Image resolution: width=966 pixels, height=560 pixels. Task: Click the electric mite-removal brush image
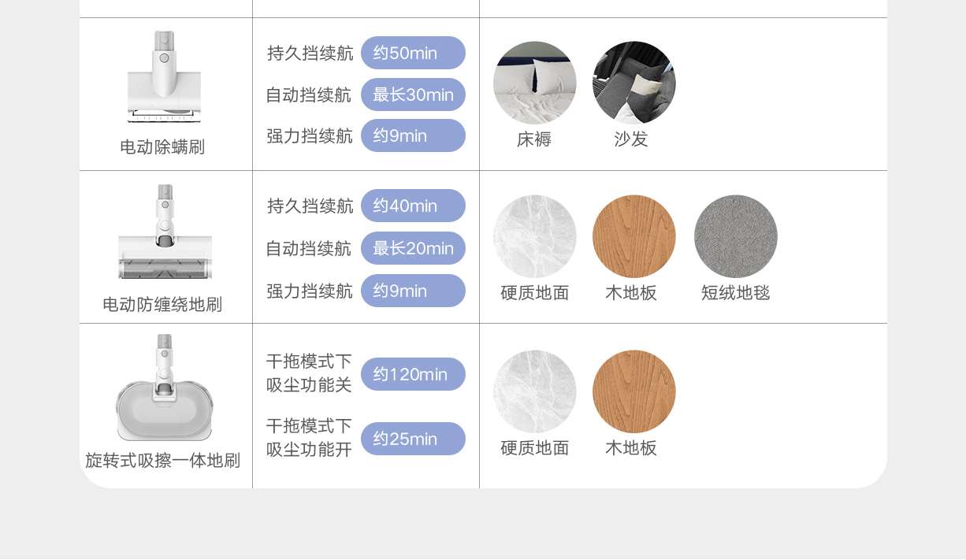click(x=165, y=77)
